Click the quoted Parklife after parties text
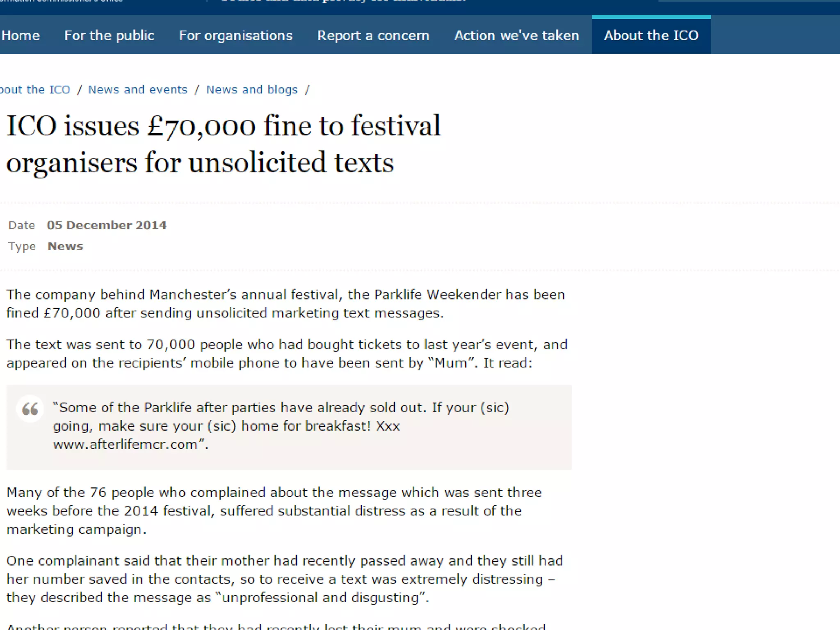 click(281, 416)
